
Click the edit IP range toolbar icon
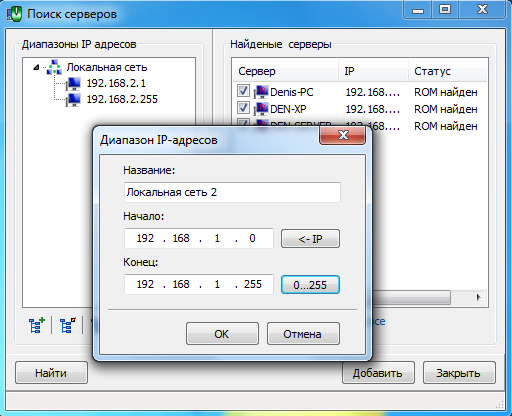pos(68,325)
